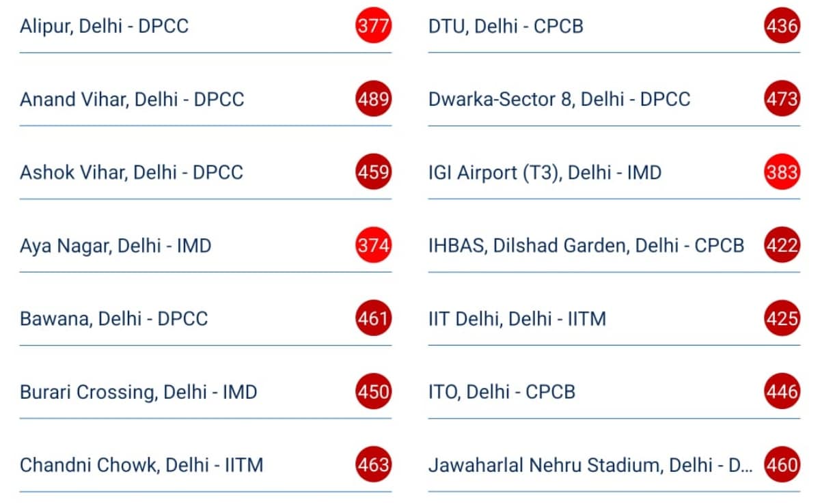820x504 pixels.
Task: Open Chandni Chowk, Delhi - IITM station
Action: pos(141,465)
